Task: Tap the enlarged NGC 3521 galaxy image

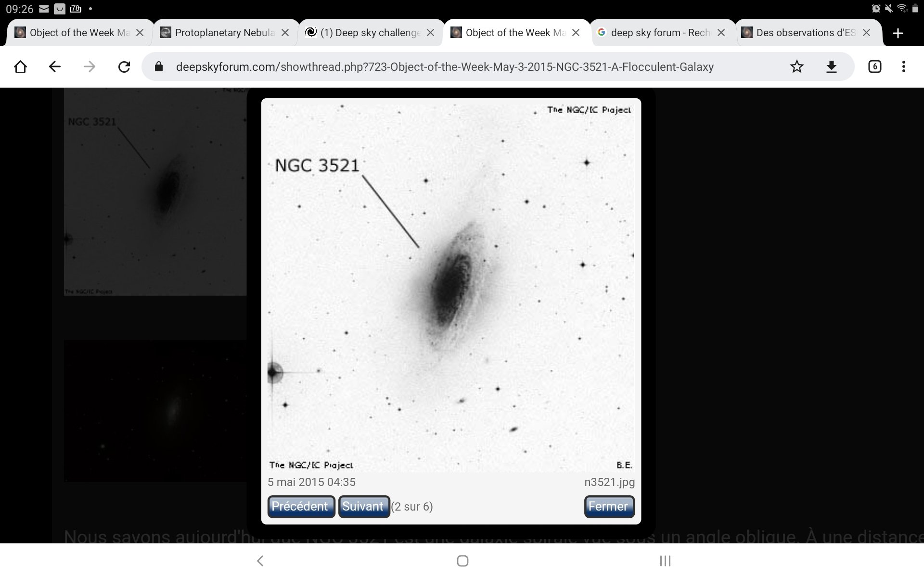Action: pyautogui.click(x=451, y=288)
